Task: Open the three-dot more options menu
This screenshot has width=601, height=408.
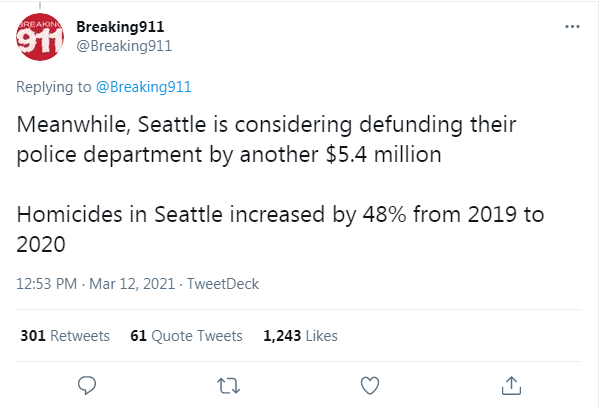Action: (x=572, y=26)
